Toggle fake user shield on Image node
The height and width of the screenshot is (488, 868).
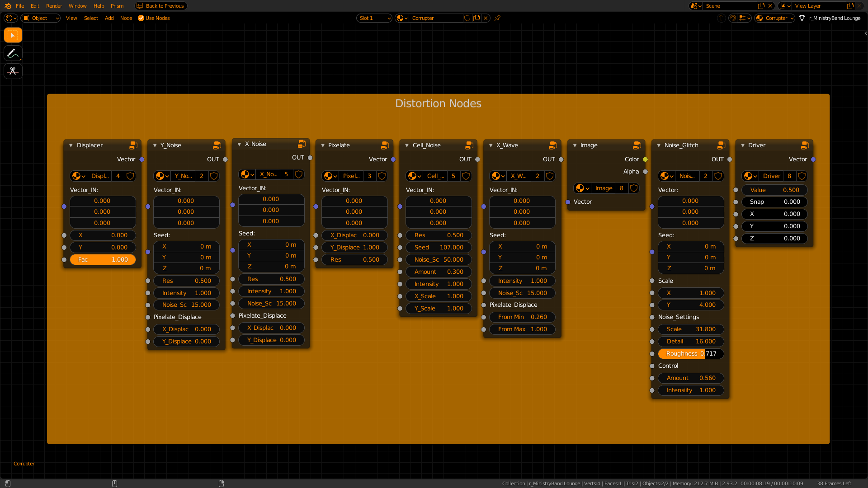coord(634,188)
